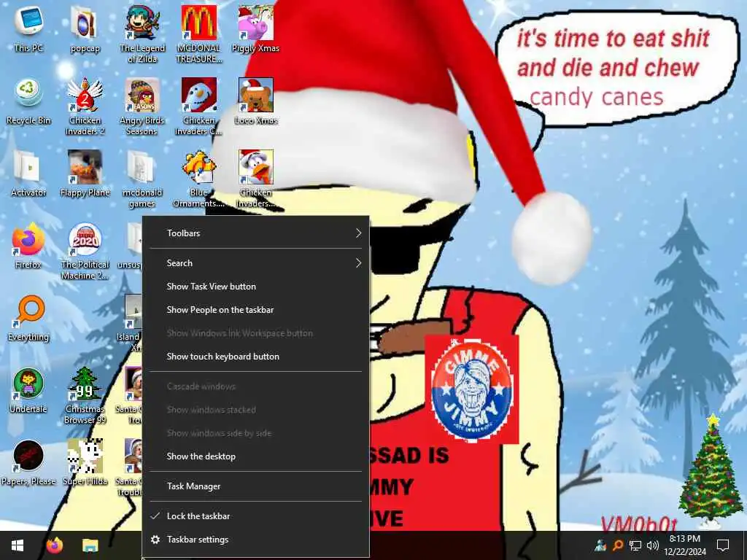747x560 pixels.
Task: Open the McDonald Treasure shortcut
Action: click(198, 34)
